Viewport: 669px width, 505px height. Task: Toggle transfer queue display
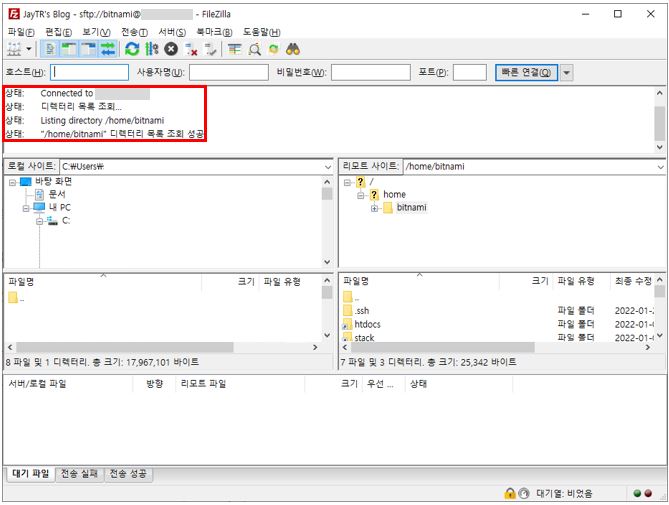pos(107,49)
